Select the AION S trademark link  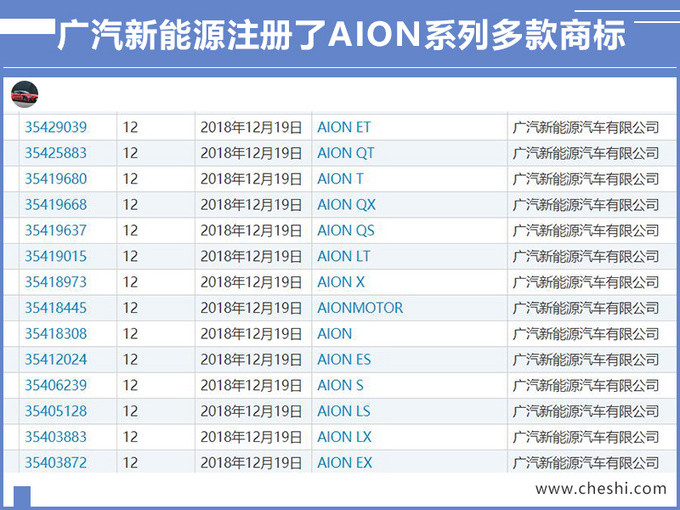click(340, 385)
